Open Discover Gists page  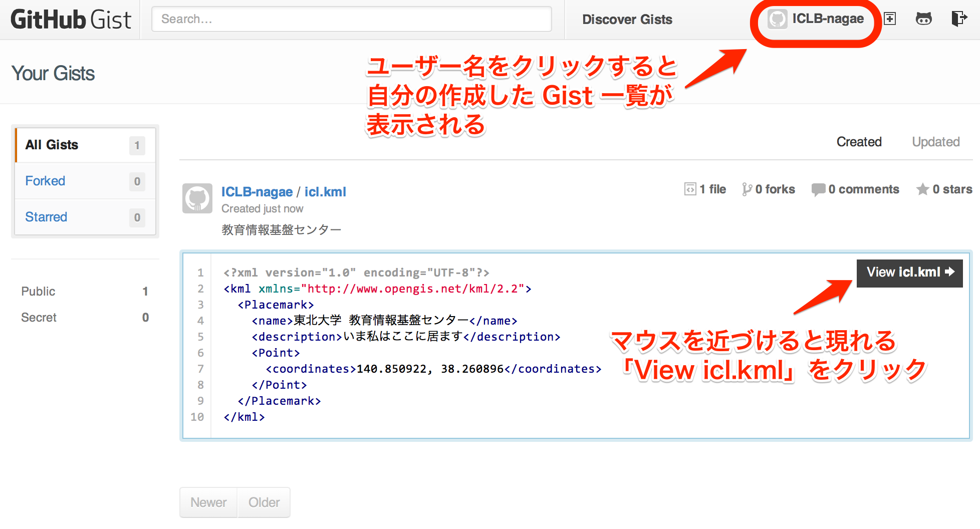pos(627,20)
